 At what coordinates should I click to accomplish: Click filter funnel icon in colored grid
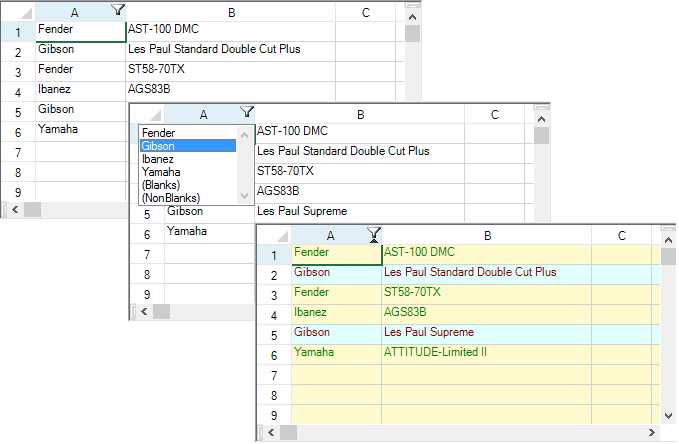point(374,235)
